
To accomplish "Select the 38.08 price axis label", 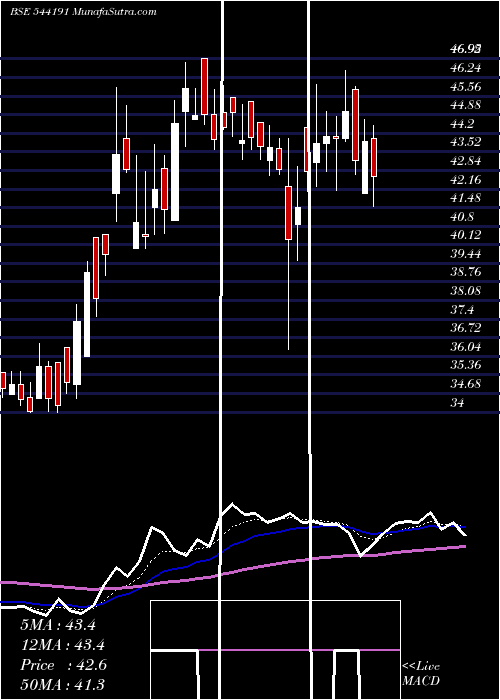I will click(466, 291).
